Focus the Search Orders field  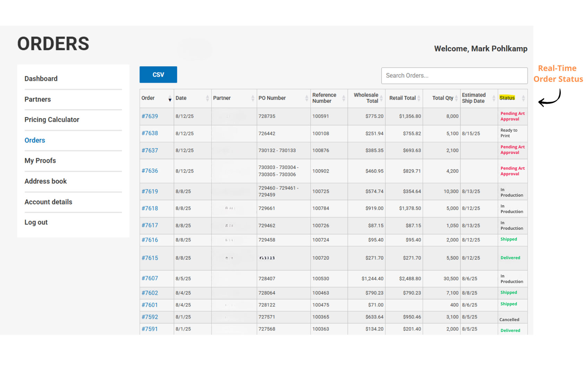pyautogui.click(x=454, y=76)
